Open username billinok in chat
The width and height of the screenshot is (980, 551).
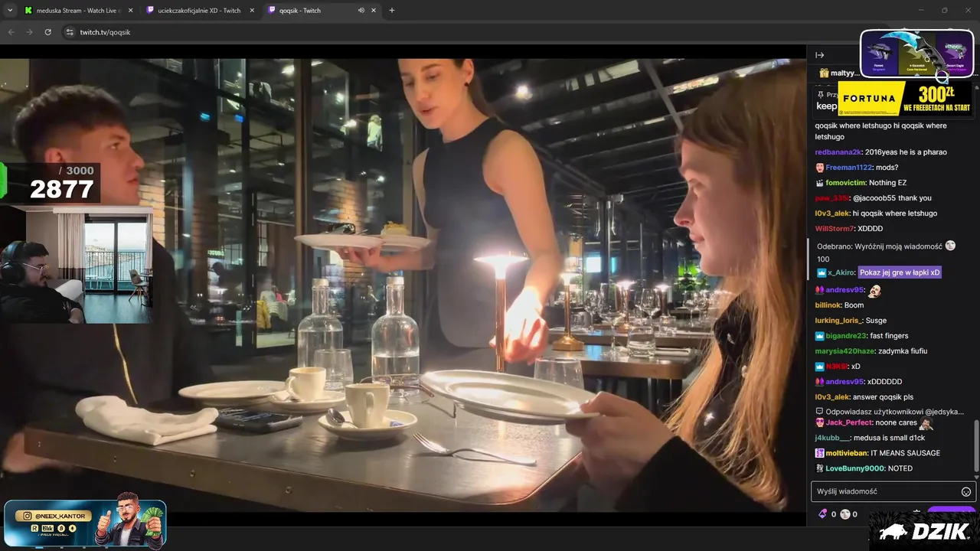tap(828, 305)
